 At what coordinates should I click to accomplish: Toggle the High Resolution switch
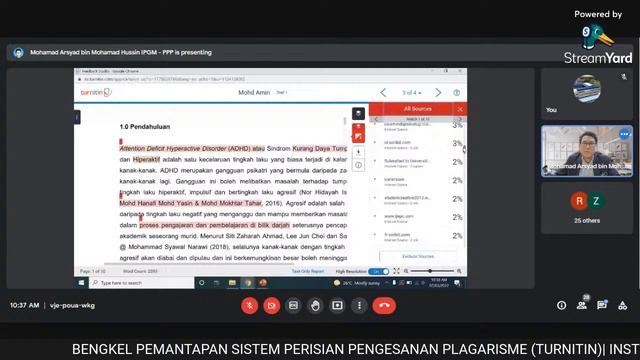tap(378, 271)
